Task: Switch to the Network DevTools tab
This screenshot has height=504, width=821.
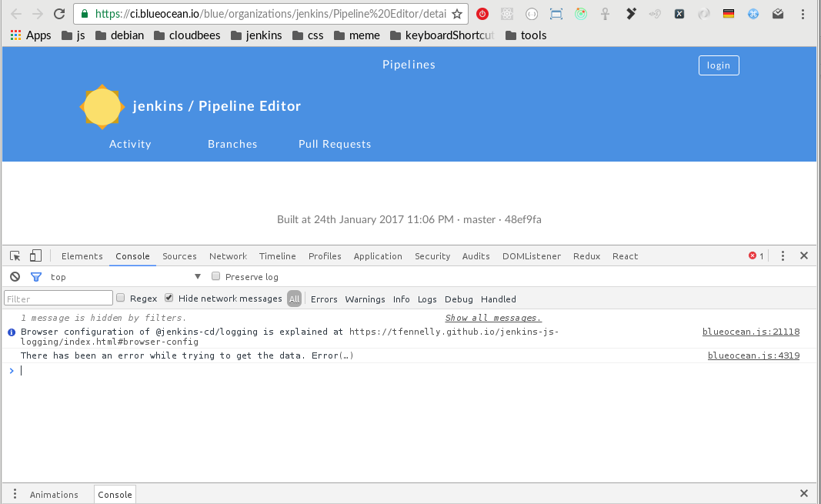Action: (x=228, y=256)
